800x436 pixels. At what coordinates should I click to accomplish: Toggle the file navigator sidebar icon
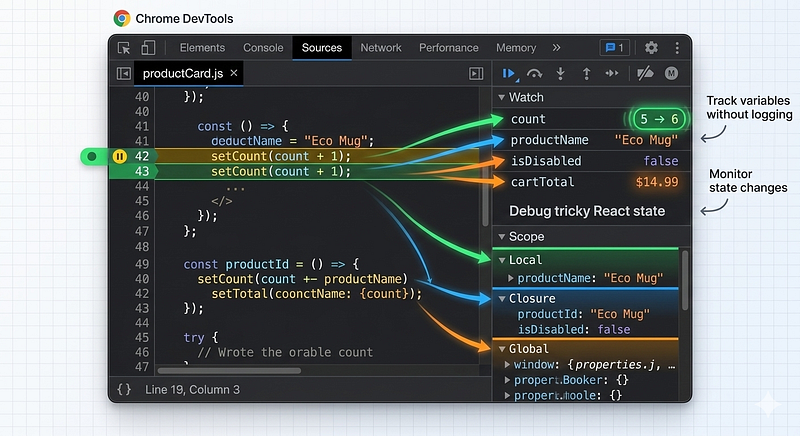(123, 73)
